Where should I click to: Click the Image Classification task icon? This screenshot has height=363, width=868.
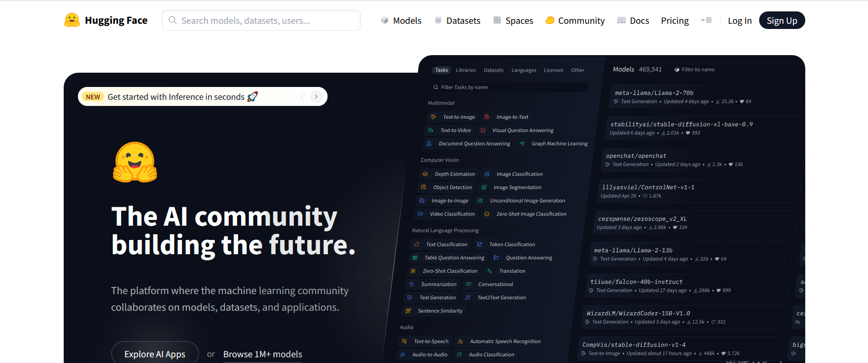tap(487, 174)
